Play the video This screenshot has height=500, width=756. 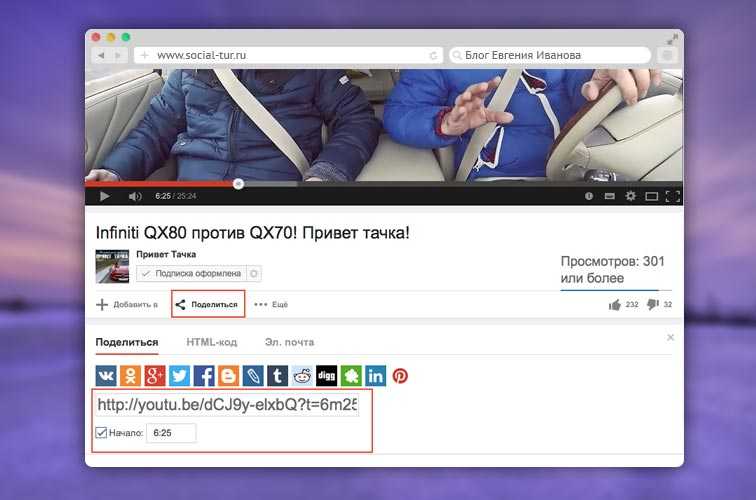click(x=104, y=196)
